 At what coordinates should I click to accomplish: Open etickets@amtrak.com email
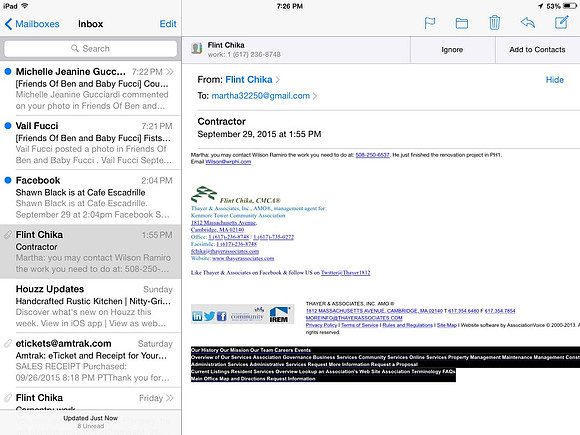coord(90,360)
